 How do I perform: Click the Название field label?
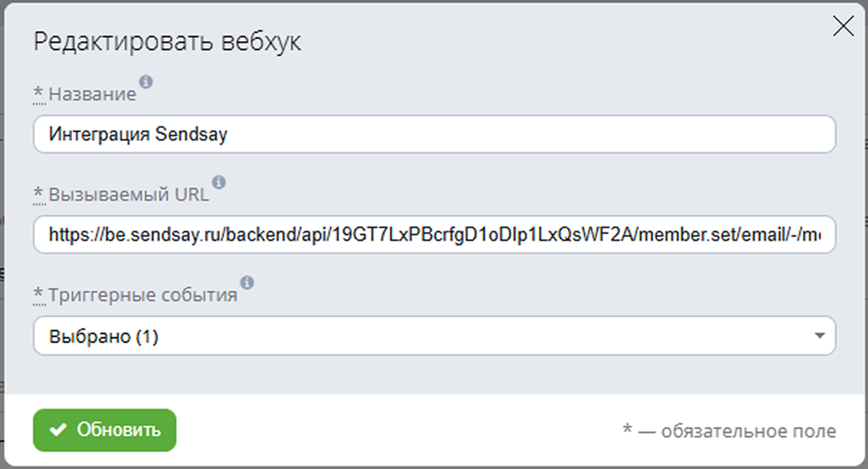click(91, 92)
